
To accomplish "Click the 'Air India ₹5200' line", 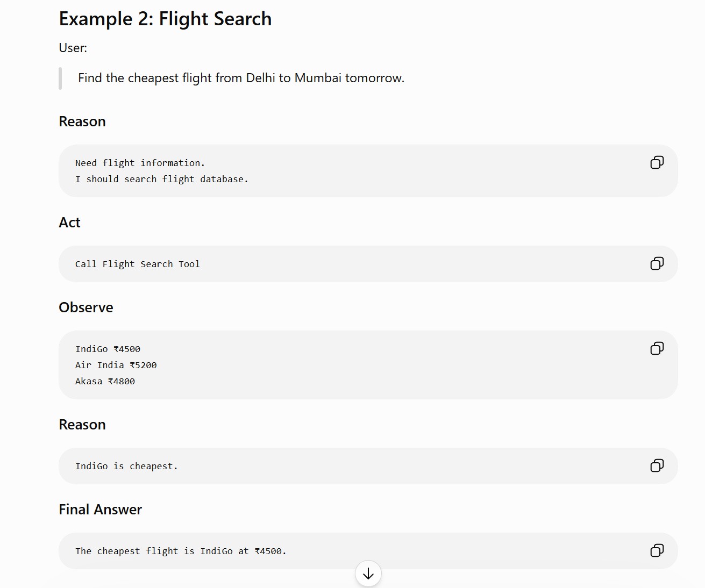I will [x=116, y=365].
